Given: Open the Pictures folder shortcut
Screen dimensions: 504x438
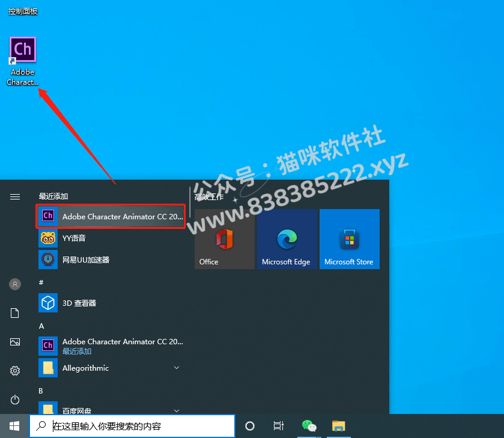Looking at the screenshot, I should coord(15,342).
